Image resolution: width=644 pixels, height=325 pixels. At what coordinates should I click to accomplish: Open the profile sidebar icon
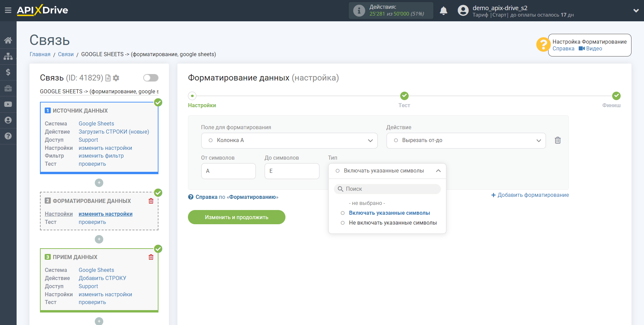[8, 120]
